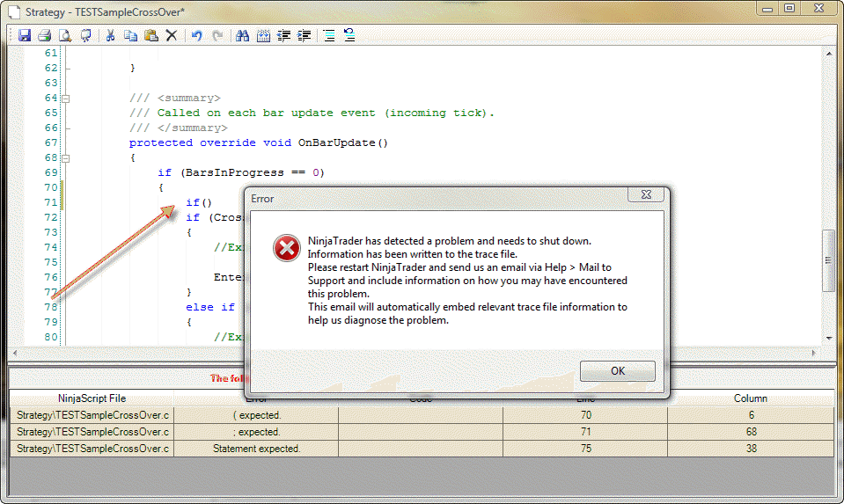The image size is (844, 504).
Task: Click 'OnBarUpdate()' in the code at line 67
Action: click(343, 143)
